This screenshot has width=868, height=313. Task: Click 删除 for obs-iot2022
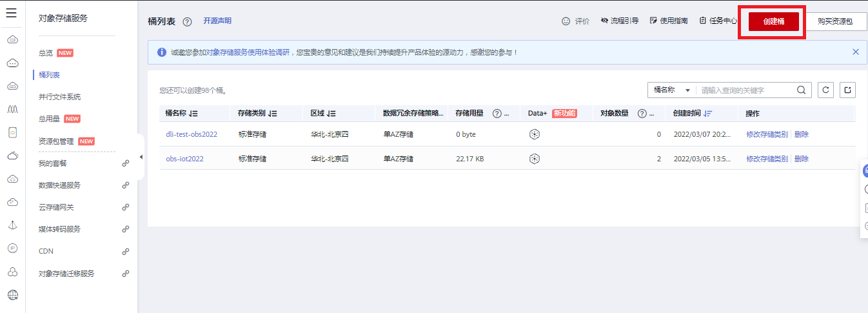[802, 159]
